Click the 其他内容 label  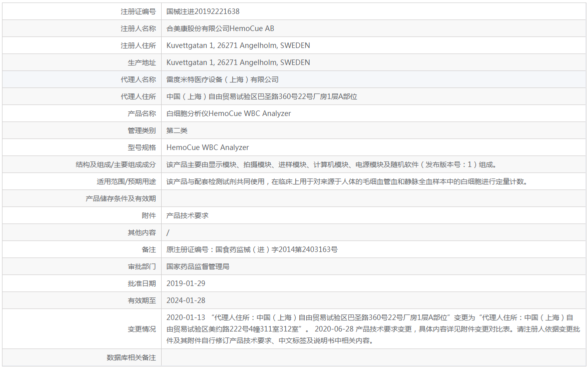point(142,232)
